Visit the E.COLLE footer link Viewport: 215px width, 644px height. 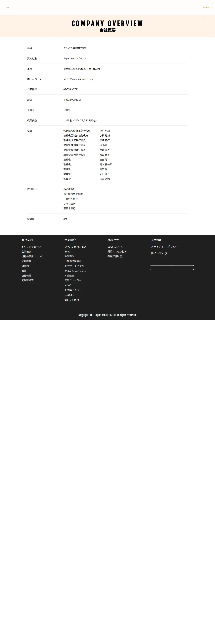click(69, 295)
